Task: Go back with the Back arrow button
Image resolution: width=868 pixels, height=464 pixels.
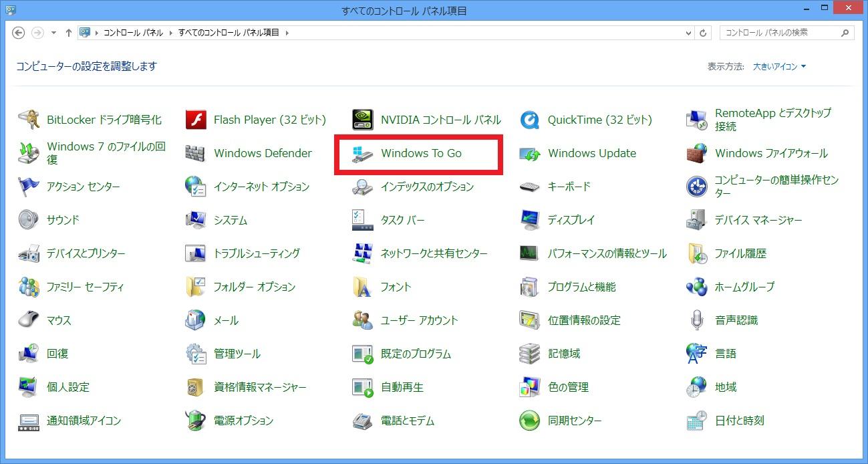Action: [19, 33]
